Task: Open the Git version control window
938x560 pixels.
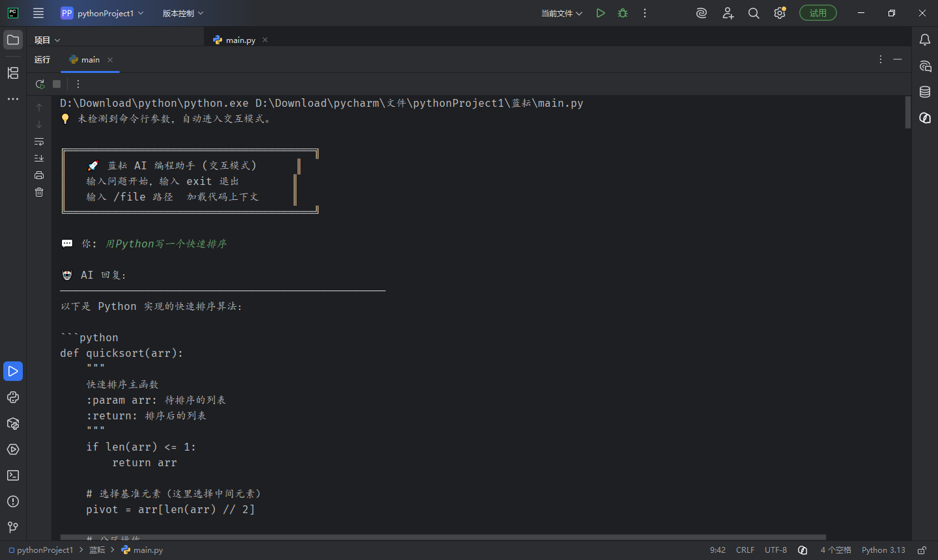Action: (13, 527)
